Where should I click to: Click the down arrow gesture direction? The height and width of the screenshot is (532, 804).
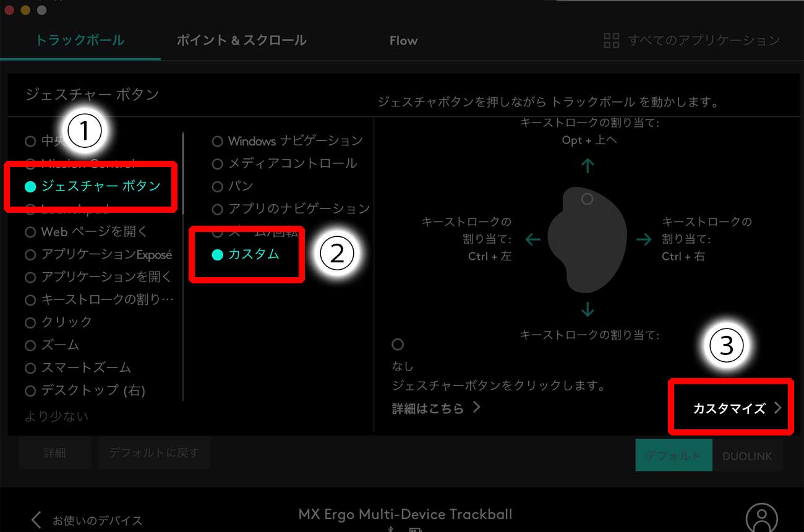coord(588,309)
